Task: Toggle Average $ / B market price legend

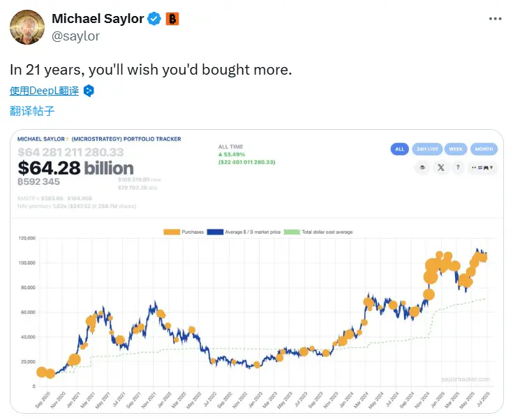Action: (248, 232)
